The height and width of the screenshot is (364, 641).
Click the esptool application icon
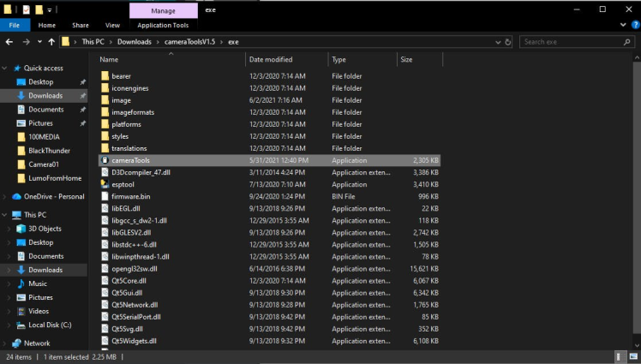pos(105,184)
